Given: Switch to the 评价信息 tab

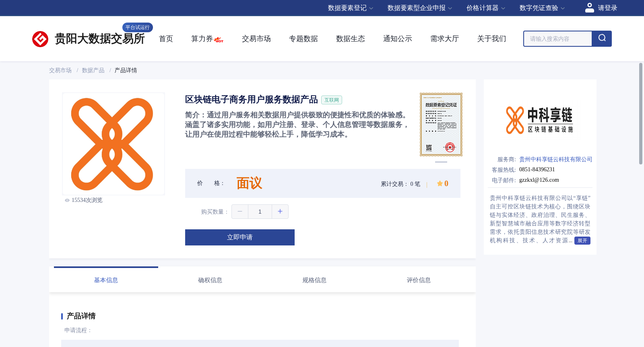Looking at the screenshot, I should click(x=419, y=280).
